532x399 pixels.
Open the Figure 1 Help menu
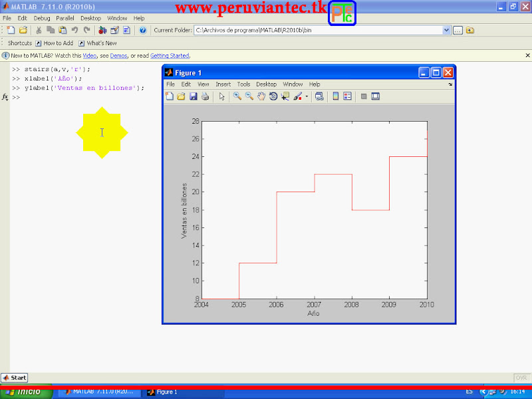click(315, 84)
